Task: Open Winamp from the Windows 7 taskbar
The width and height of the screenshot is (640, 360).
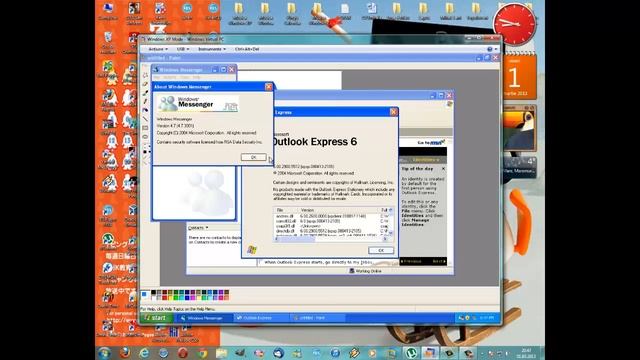Action: (354, 353)
